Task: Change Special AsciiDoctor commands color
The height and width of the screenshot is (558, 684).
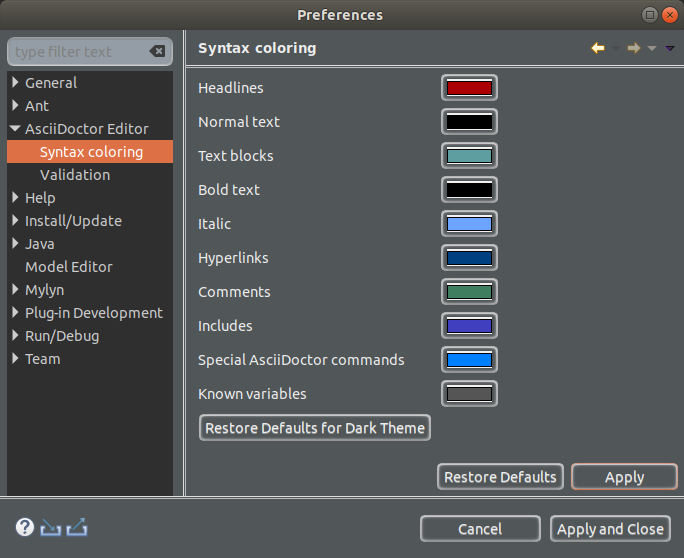Action: pos(469,360)
